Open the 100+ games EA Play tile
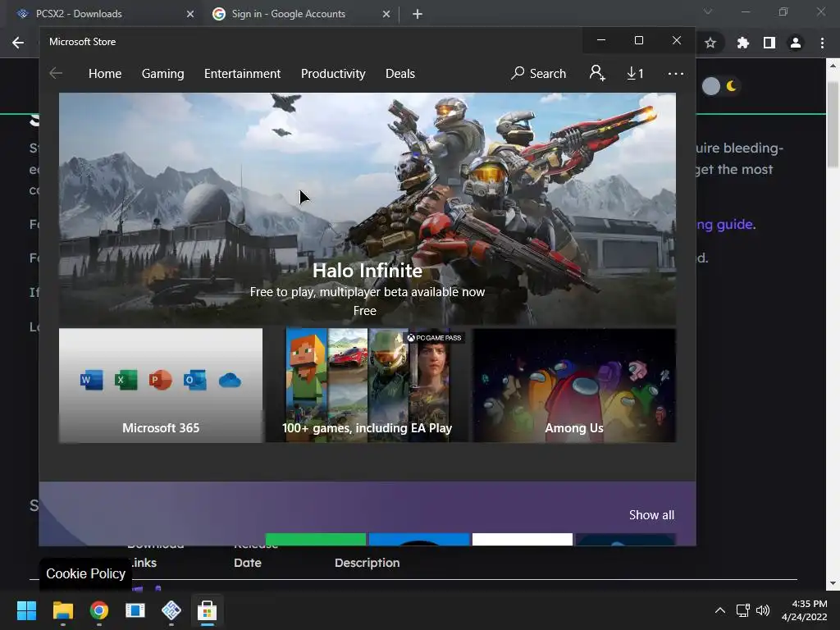The image size is (840, 630). (367, 386)
